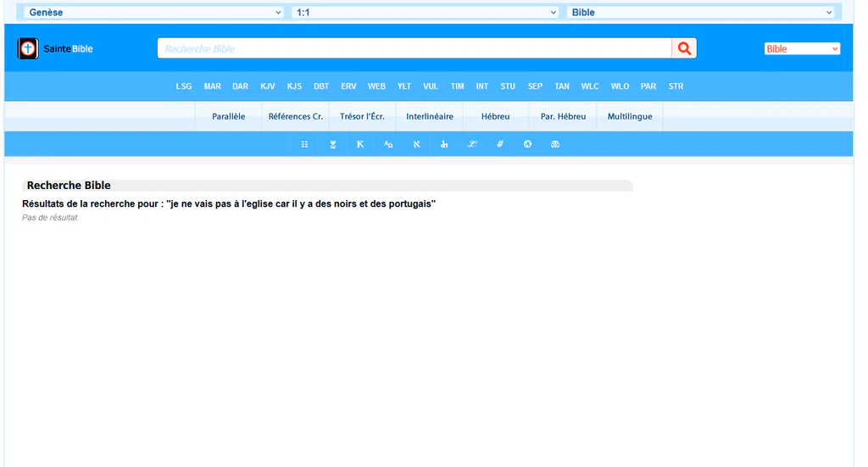This screenshot has width=868, height=467.
Task: Click the Résultats de la recherche text
Action: point(229,203)
